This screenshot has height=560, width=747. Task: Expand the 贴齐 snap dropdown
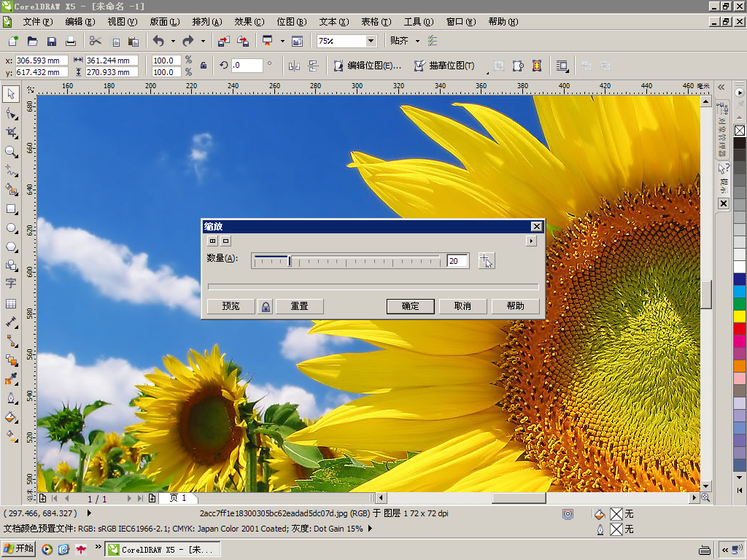click(x=417, y=41)
